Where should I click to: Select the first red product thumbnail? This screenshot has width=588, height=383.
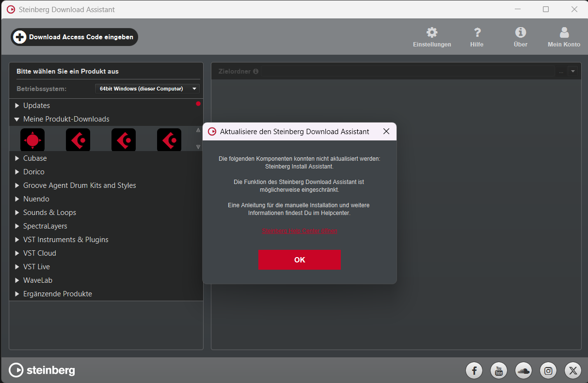pos(32,140)
